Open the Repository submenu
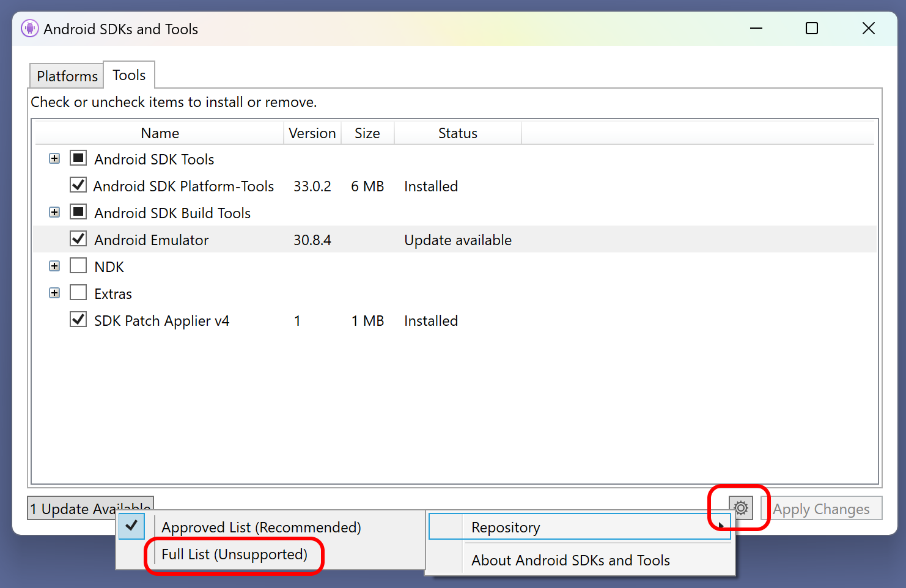906x588 pixels. [x=580, y=527]
